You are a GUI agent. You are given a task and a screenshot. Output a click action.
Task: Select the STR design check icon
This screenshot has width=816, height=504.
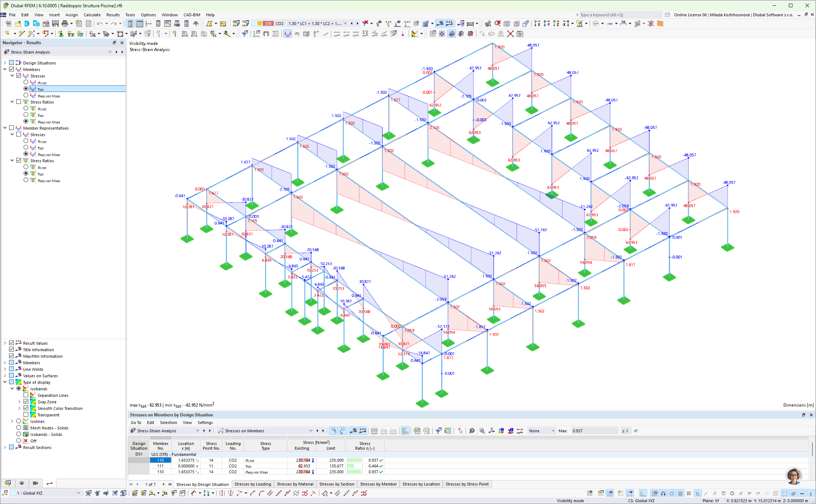click(x=268, y=24)
